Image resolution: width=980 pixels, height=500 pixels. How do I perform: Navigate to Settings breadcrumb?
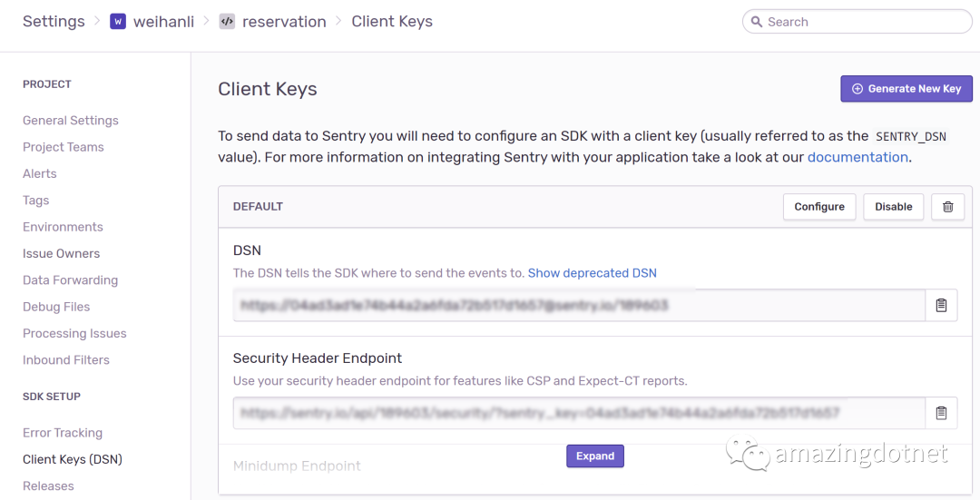coord(54,22)
